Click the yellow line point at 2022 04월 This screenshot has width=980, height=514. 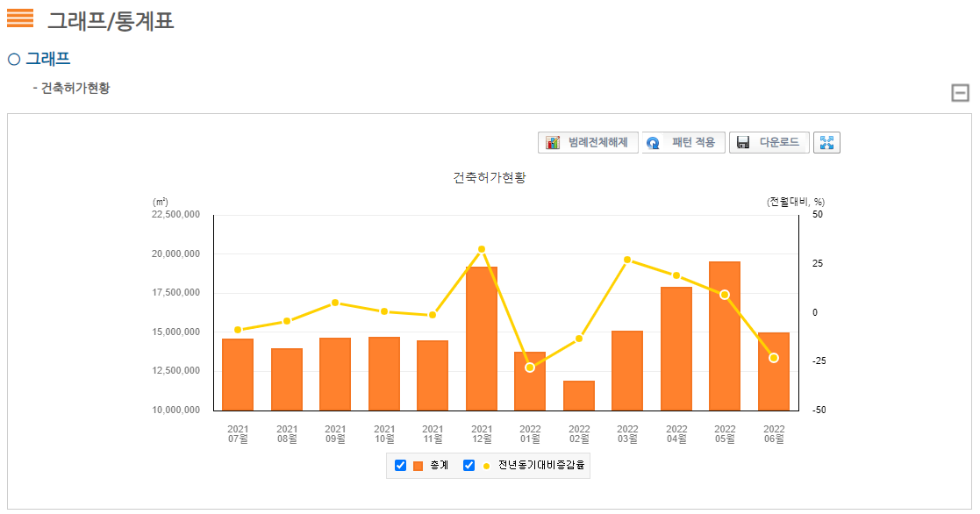coord(676,275)
